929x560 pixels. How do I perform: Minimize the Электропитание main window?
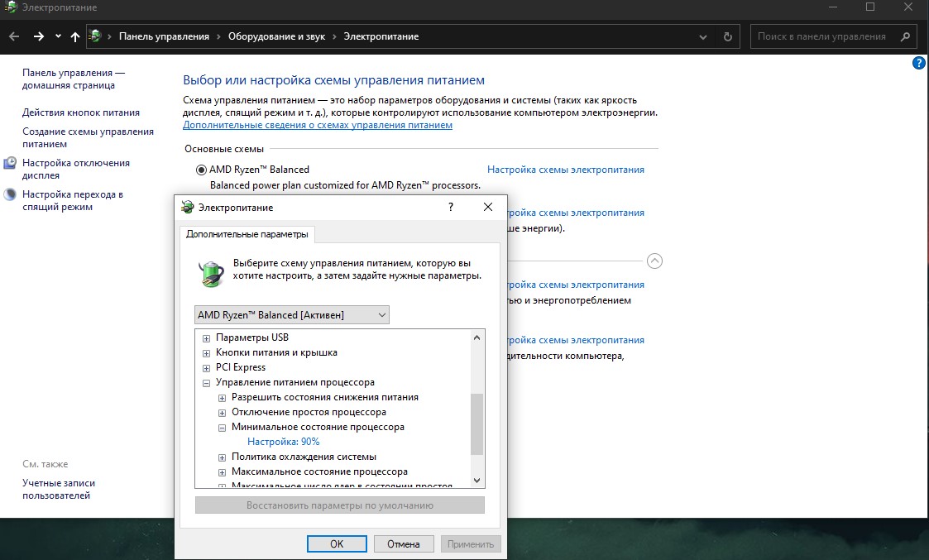[x=833, y=7]
